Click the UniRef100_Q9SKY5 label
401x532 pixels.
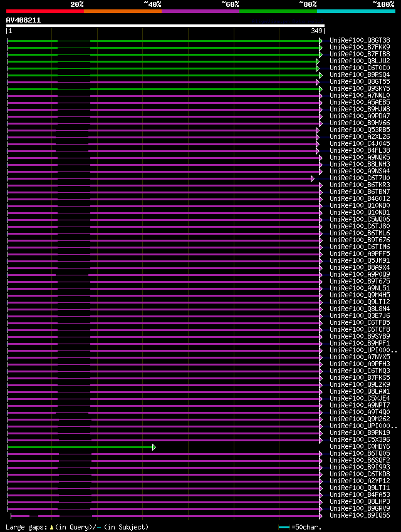(360, 88)
